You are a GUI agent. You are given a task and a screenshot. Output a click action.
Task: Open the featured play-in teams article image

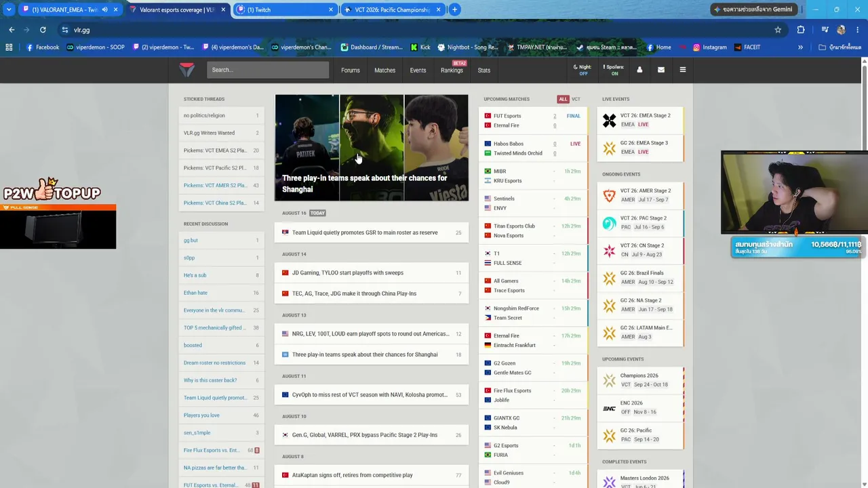coord(372,148)
